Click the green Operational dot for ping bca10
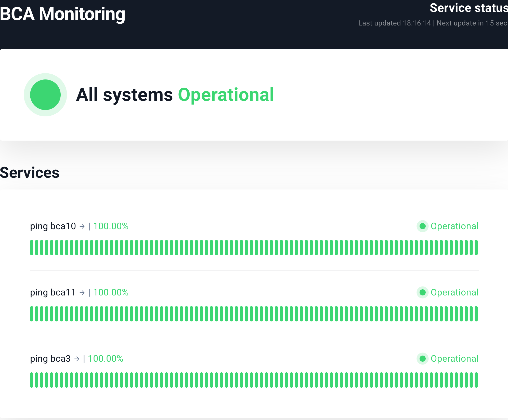Image resolution: width=508 pixels, height=420 pixels. pyautogui.click(x=422, y=226)
